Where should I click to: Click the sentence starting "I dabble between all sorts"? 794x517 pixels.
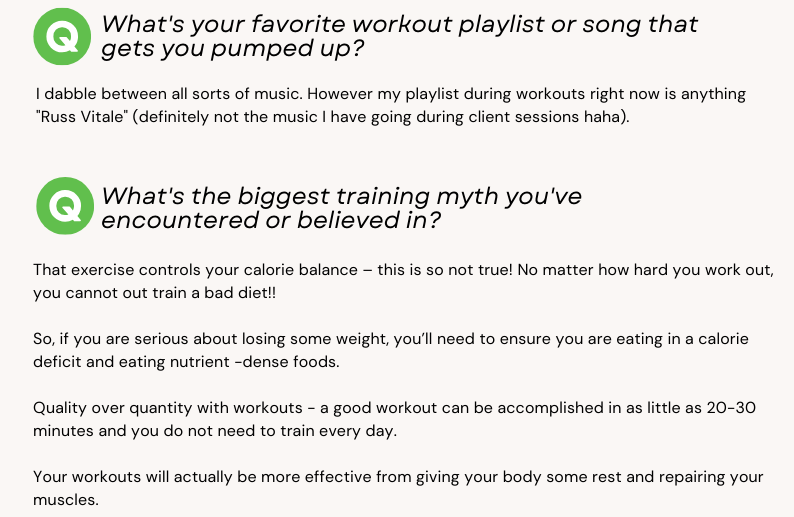[x=167, y=94]
